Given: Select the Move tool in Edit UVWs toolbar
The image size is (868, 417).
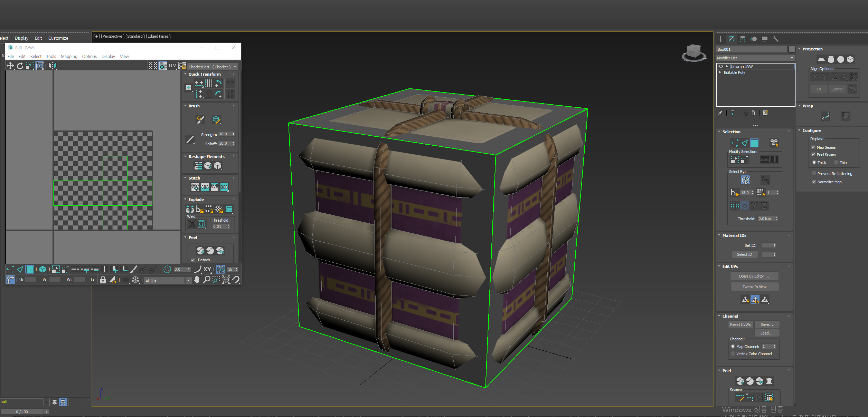Looking at the screenshot, I should pyautogui.click(x=10, y=66).
